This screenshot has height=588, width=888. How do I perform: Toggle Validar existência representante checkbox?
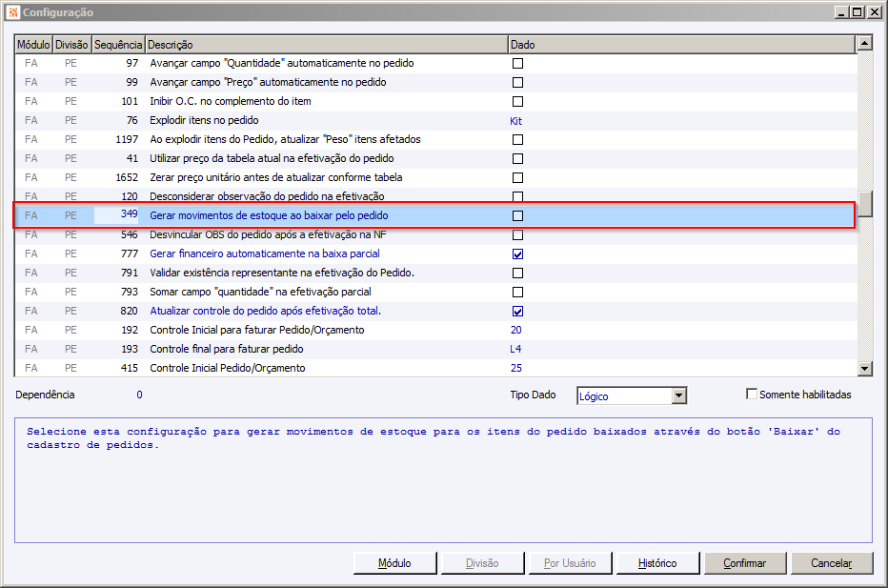[x=517, y=274]
